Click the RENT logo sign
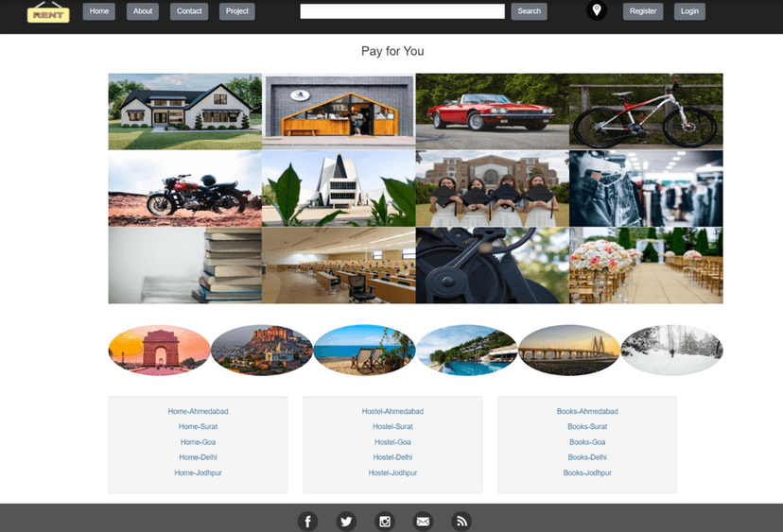Screen dimensions: 783x532 coord(48,12)
